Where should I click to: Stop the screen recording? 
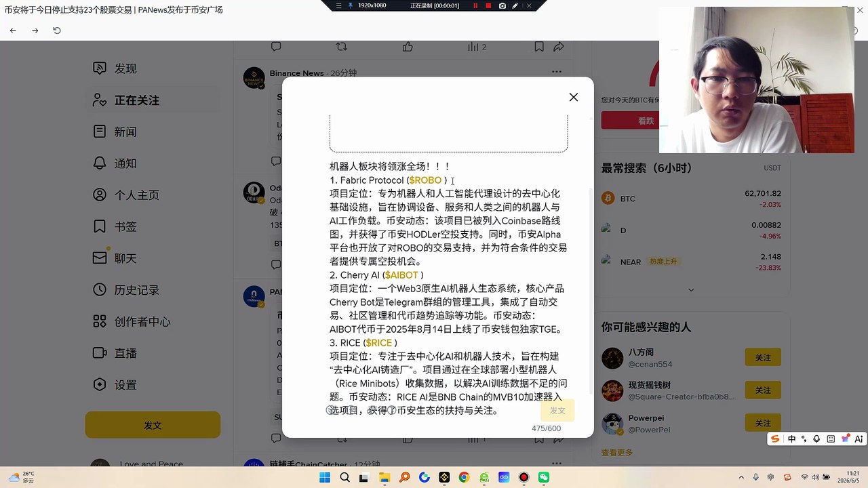tap(488, 5)
